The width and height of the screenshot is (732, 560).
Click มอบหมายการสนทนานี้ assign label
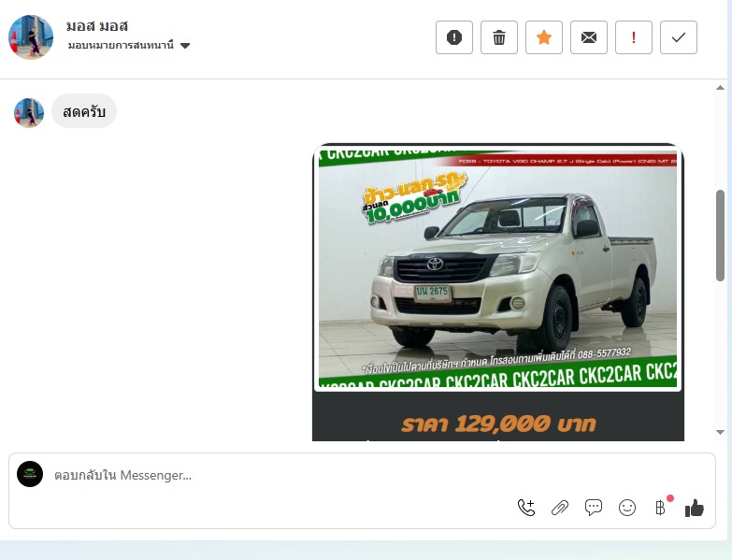click(121, 45)
